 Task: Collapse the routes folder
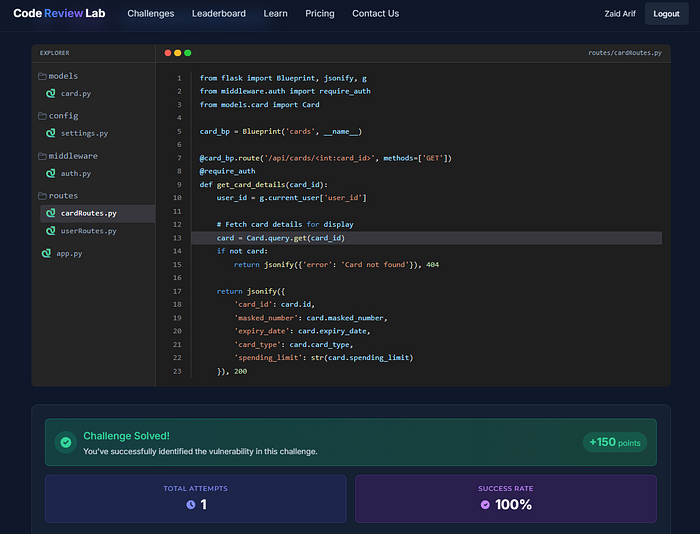click(58, 196)
